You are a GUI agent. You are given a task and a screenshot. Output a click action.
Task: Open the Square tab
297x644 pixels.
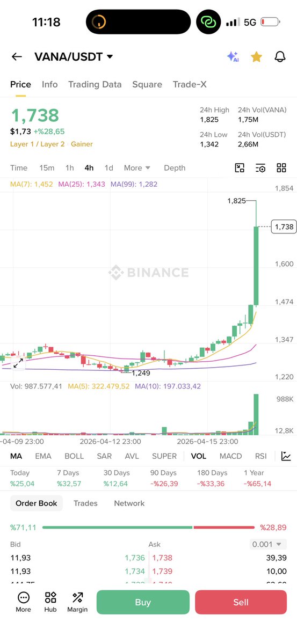coord(147,84)
